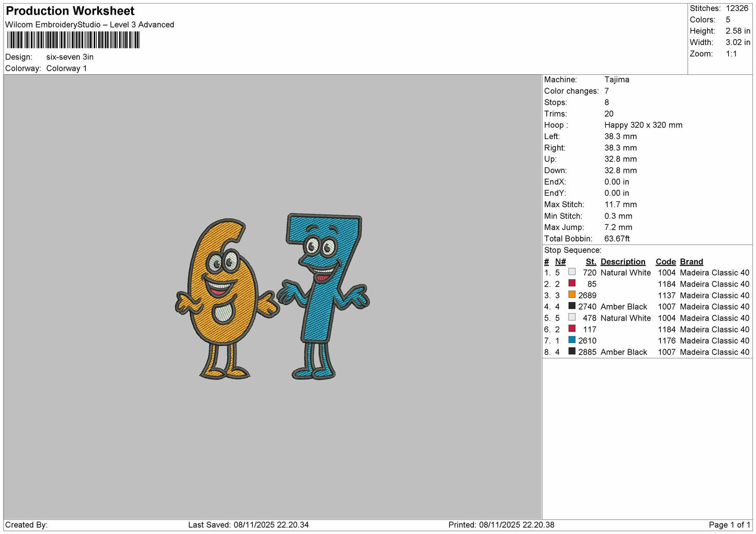
Task: Click the Last Saved timestamp in footer
Action: coord(249,525)
